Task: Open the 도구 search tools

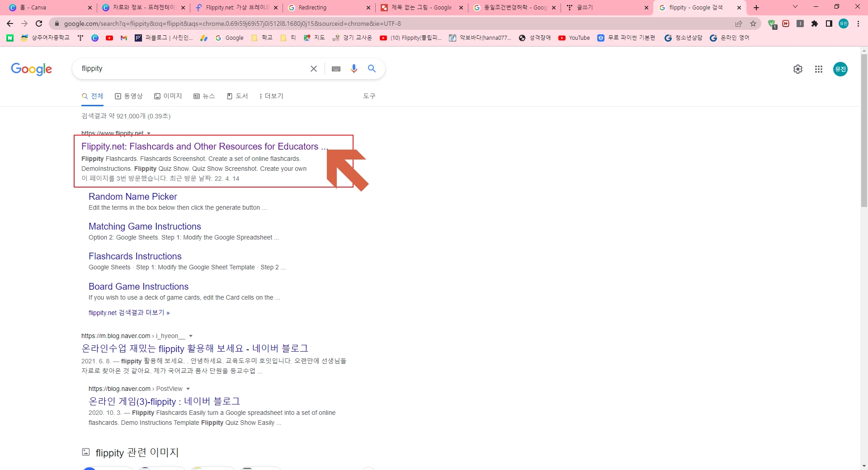Action: tap(369, 96)
